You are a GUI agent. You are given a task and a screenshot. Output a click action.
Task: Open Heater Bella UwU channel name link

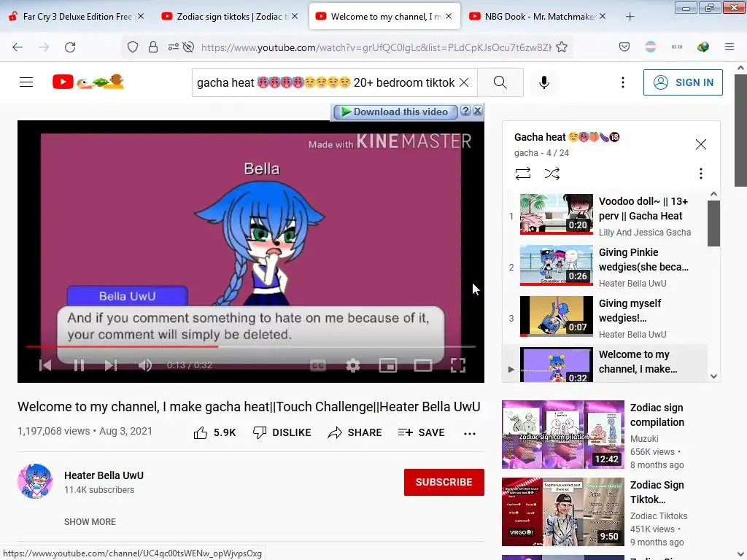(104, 475)
